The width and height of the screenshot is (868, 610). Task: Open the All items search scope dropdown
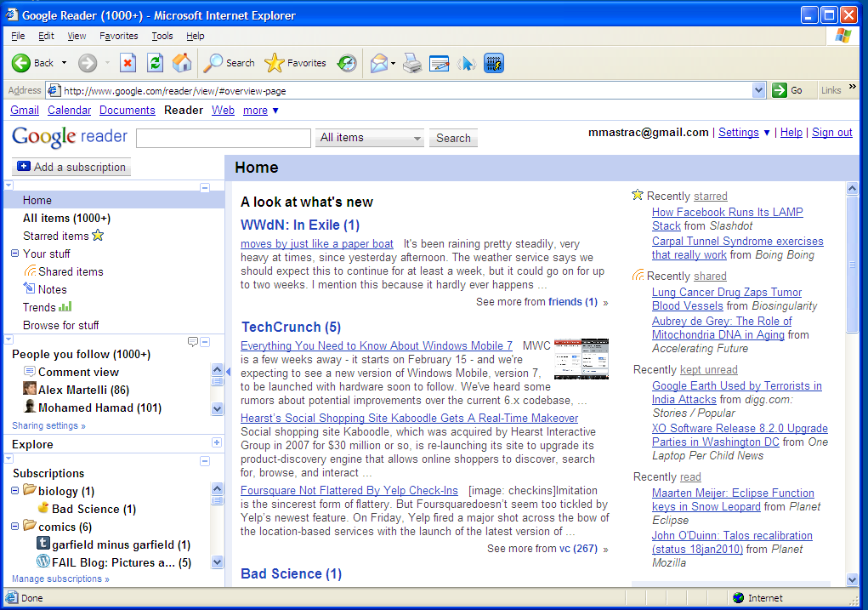pyautogui.click(x=369, y=138)
